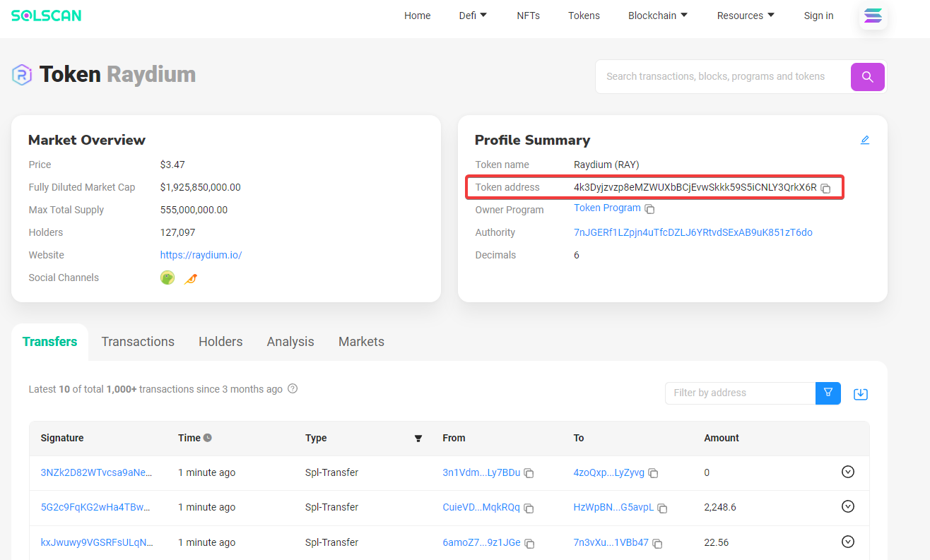
Task: Click the help icon beside transactions count
Action: [x=293, y=388]
